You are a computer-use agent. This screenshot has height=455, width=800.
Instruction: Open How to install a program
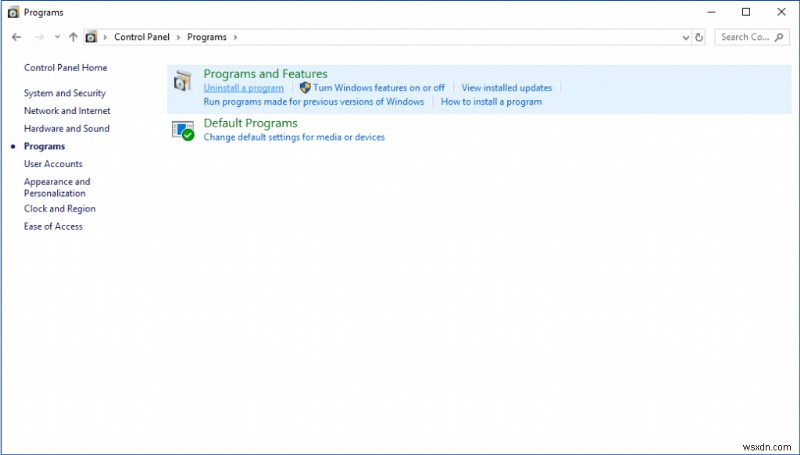tap(491, 102)
